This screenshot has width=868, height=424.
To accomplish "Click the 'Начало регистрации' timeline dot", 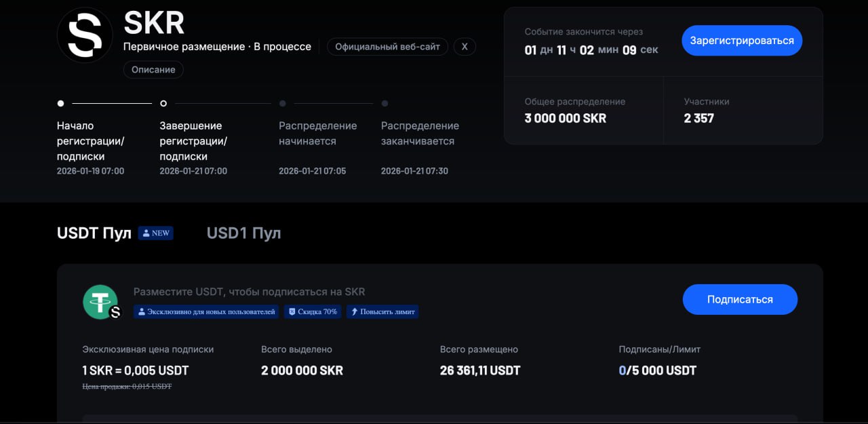I will click(60, 104).
